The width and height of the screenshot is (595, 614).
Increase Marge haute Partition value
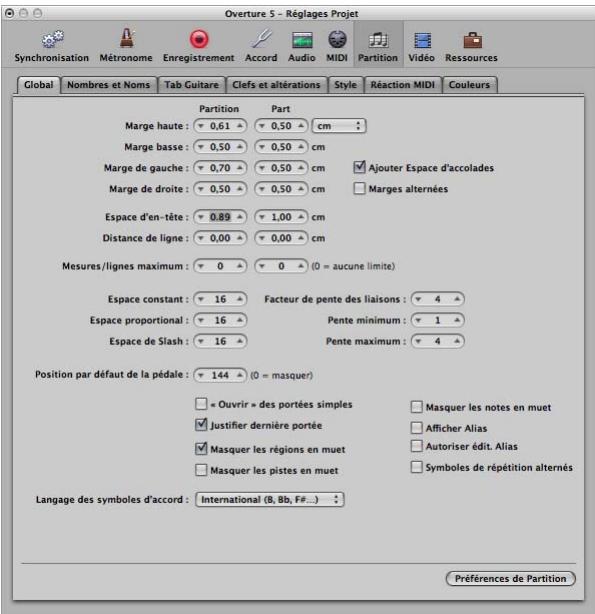coord(240,126)
